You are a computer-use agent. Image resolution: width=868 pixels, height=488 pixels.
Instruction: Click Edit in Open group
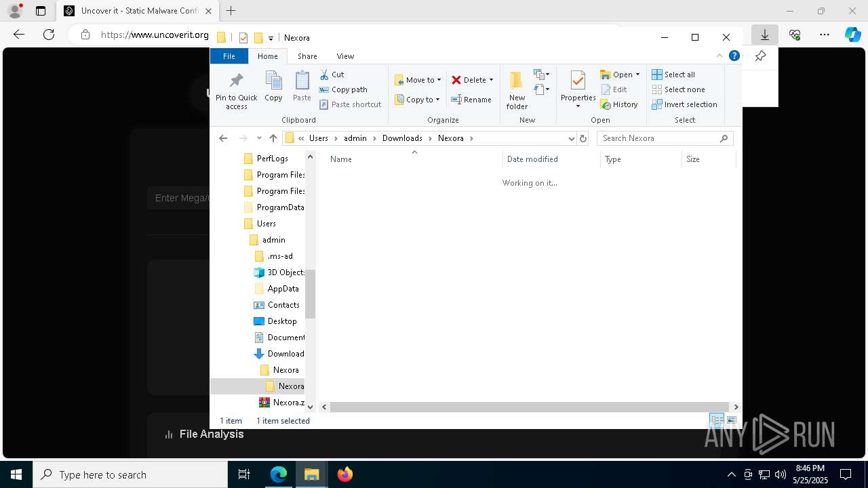[614, 89]
